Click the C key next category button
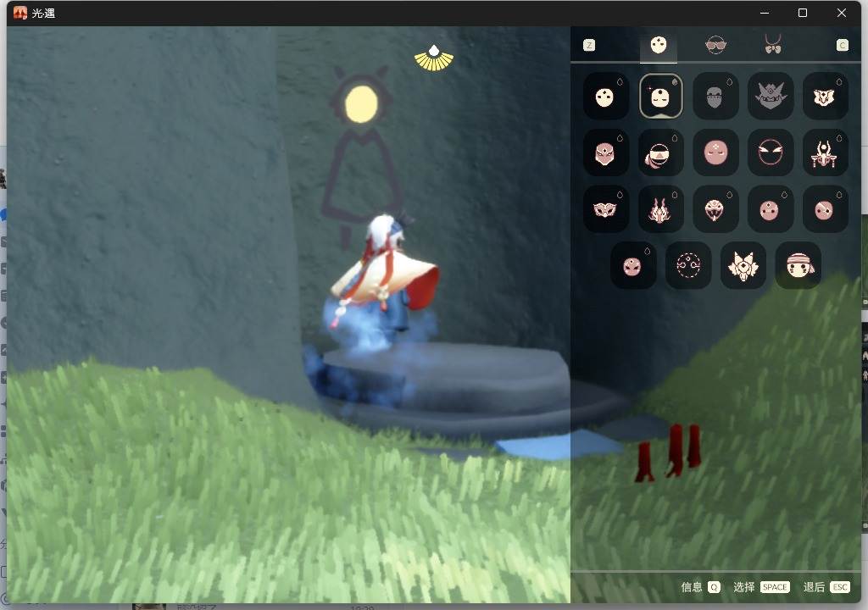Image resolution: width=868 pixels, height=610 pixels. tap(842, 45)
